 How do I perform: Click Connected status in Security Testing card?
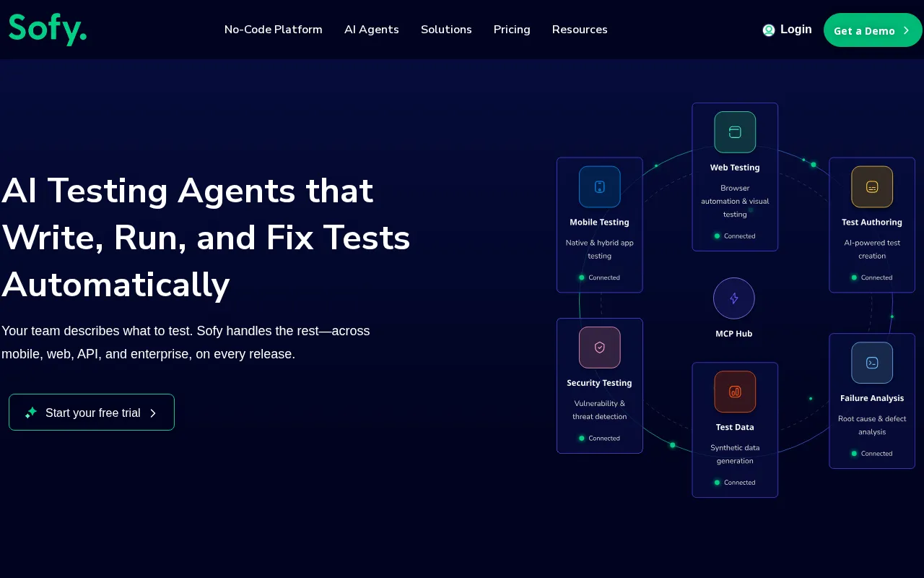tap(599, 438)
